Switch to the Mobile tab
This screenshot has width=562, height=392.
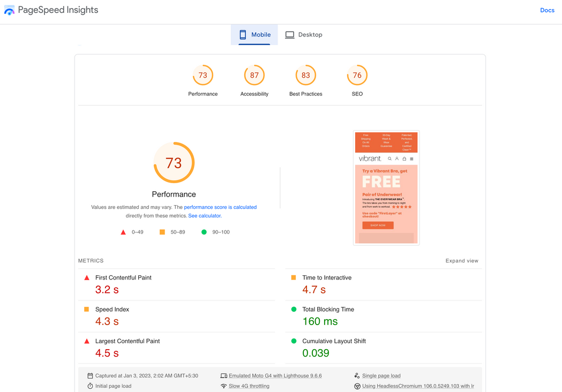pyautogui.click(x=254, y=35)
